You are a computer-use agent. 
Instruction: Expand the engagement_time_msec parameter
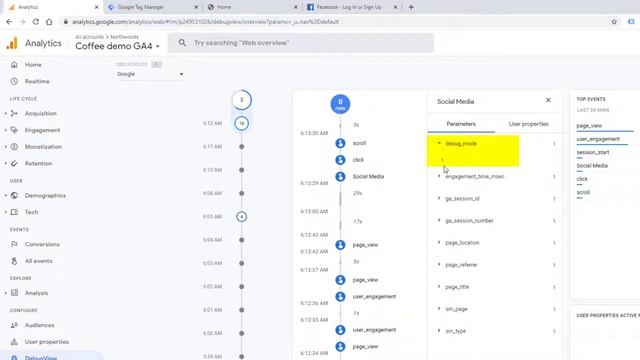439,176
